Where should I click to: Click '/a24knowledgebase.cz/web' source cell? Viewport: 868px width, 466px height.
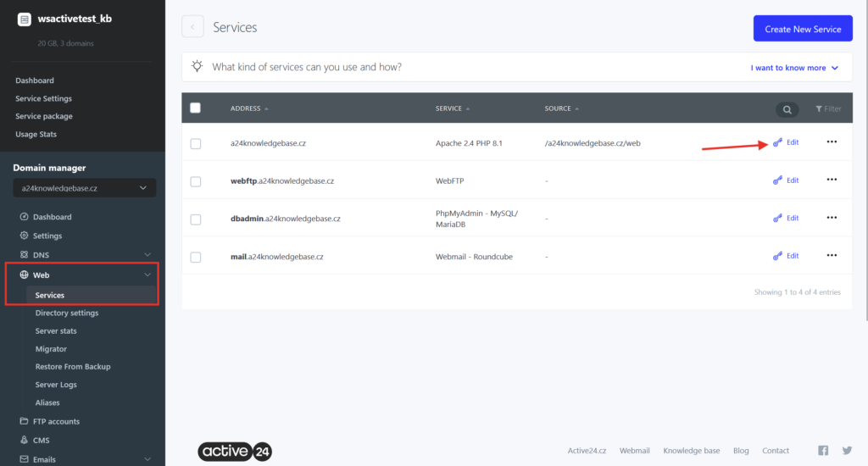(593, 143)
